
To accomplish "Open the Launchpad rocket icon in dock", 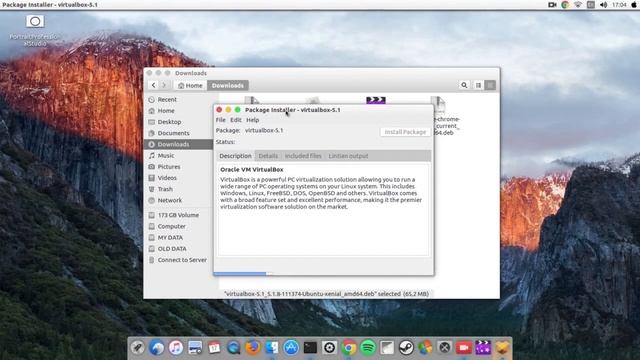I will (138, 348).
